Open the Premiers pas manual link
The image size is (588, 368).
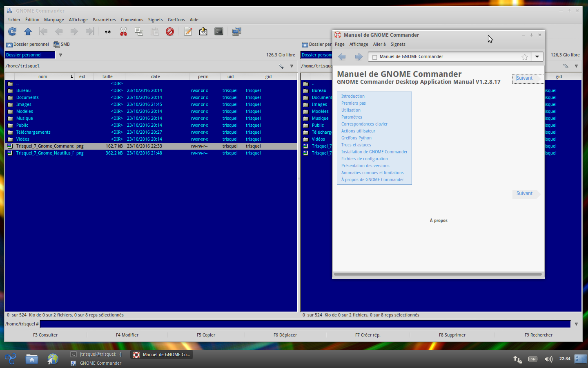pyautogui.click(x=354, y=103)
